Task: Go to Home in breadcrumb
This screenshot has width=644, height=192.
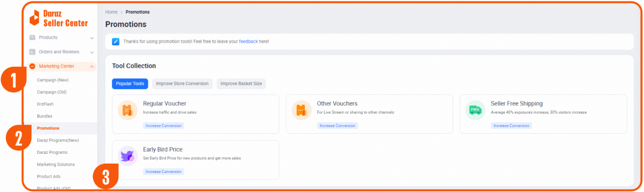Action: [x=111, y=12]
